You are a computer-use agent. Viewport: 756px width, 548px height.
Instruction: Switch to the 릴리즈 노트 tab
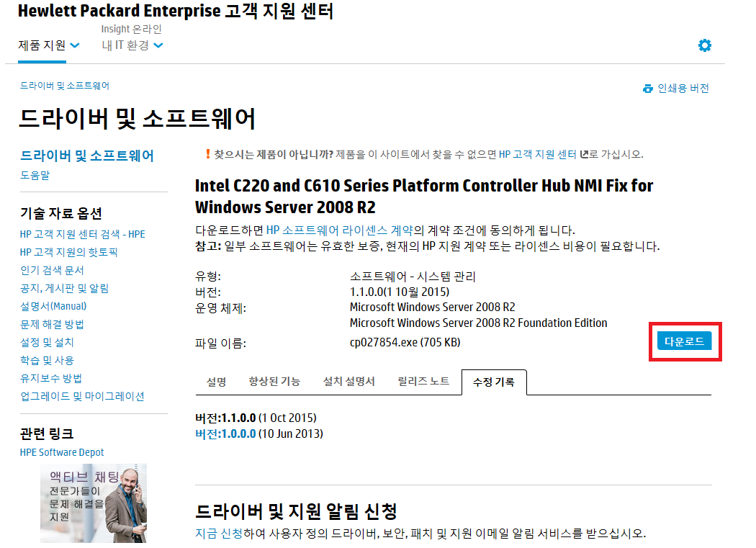tap(423, 382)
